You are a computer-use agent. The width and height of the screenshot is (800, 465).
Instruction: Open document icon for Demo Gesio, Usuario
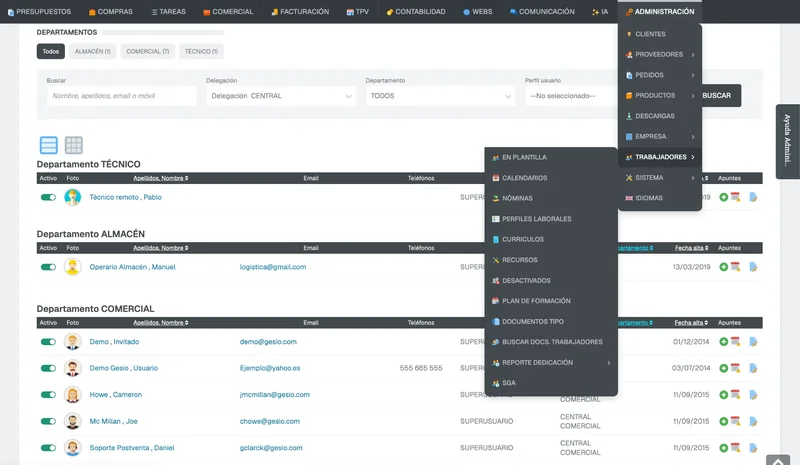tap(753, 368)
